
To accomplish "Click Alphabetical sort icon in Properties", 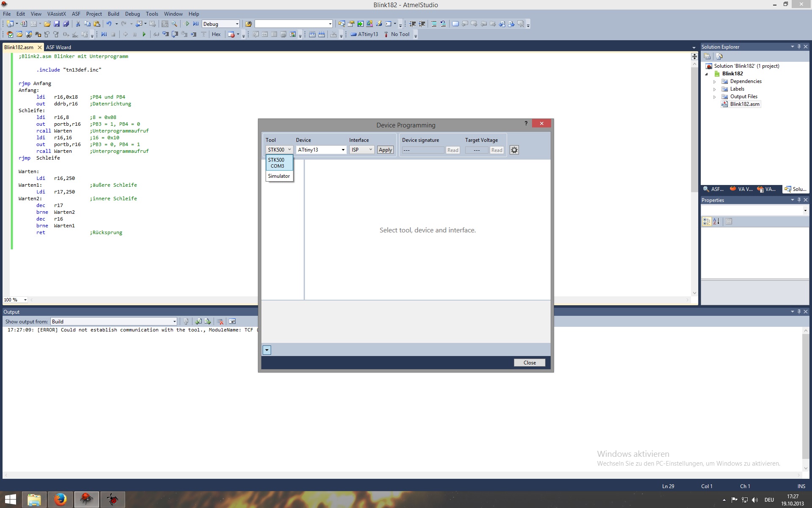I will [x=716, y=221].
